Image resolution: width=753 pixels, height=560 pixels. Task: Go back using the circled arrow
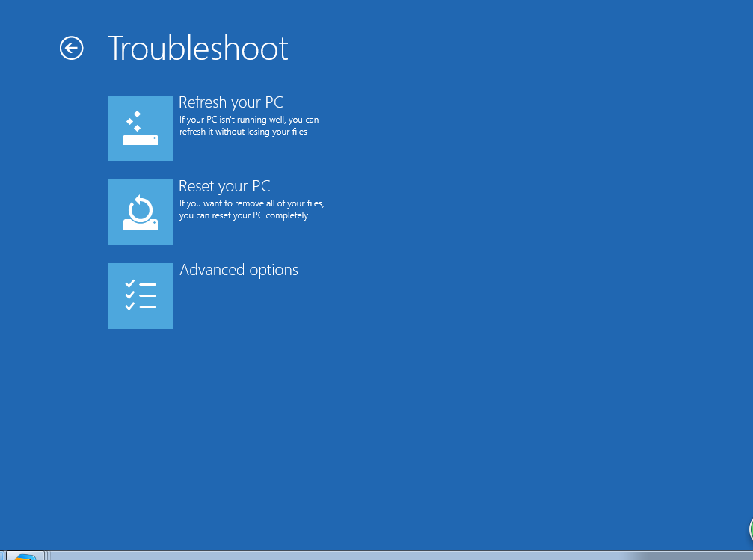pyautogui.click(x=72, y=48)
